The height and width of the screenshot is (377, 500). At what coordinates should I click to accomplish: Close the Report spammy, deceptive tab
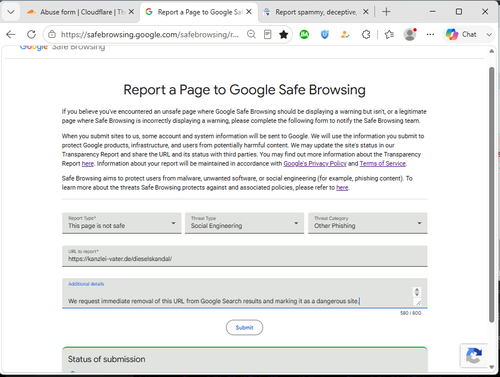coord(366,12)
